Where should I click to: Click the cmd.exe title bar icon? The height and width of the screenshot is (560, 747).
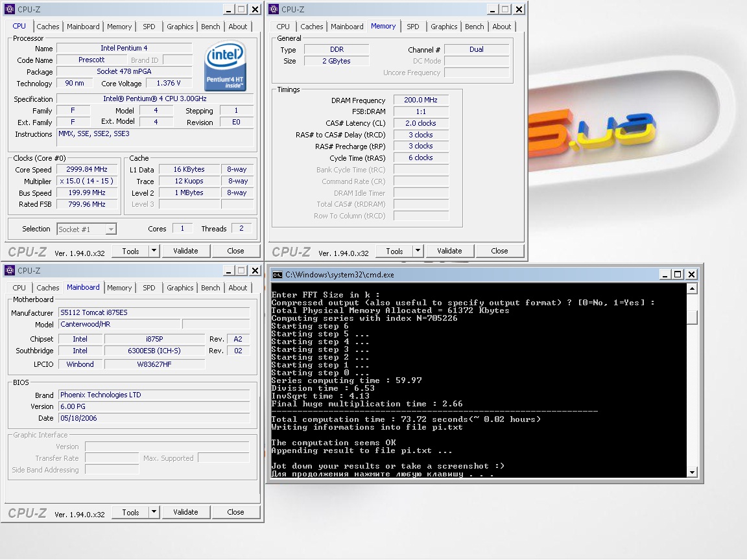(278, 275)
